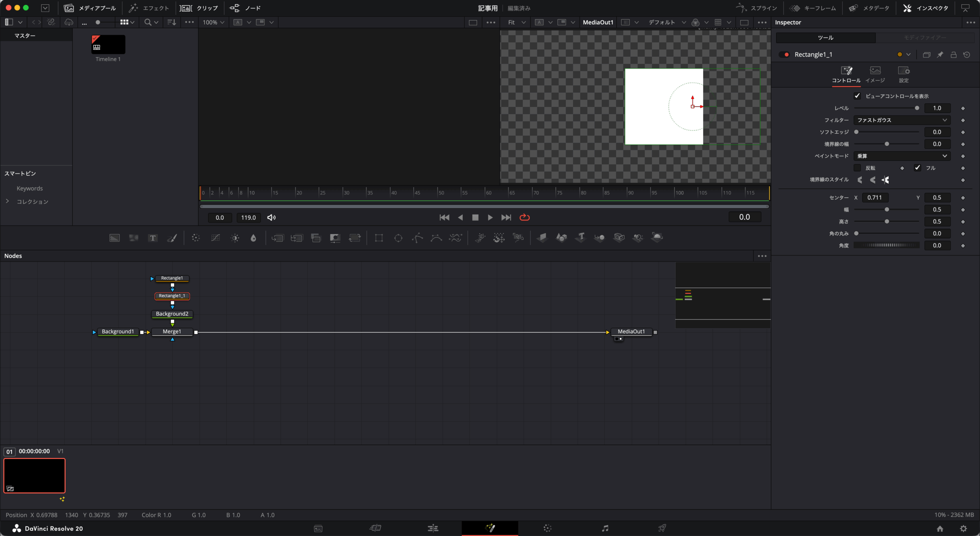
Task: Click the Blur droplet tool icon
Action: 253,238
